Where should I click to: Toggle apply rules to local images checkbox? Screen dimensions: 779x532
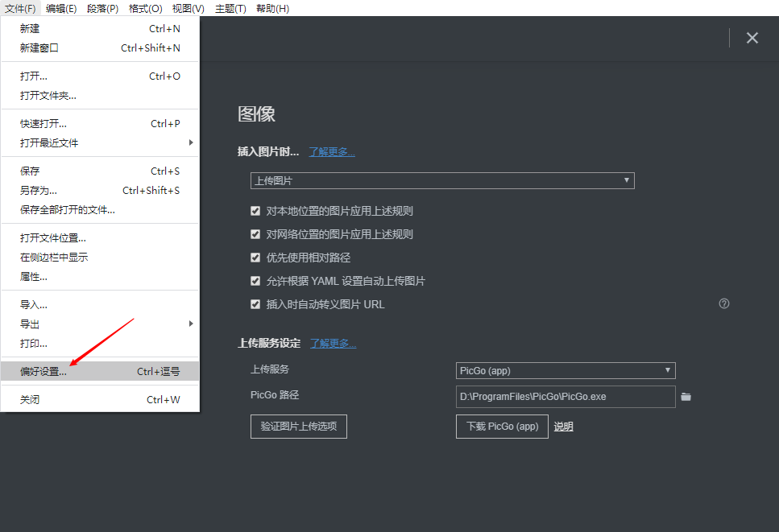[x=255, y=211]
